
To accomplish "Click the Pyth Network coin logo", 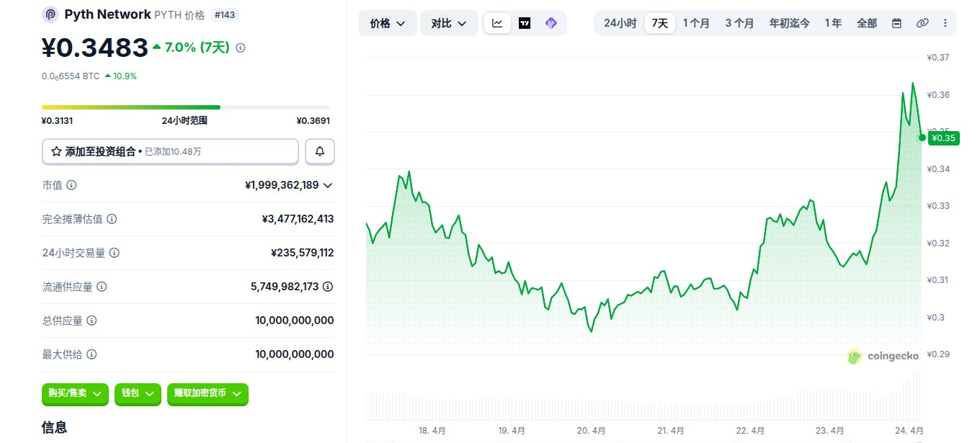I will (x=50, y=14).
